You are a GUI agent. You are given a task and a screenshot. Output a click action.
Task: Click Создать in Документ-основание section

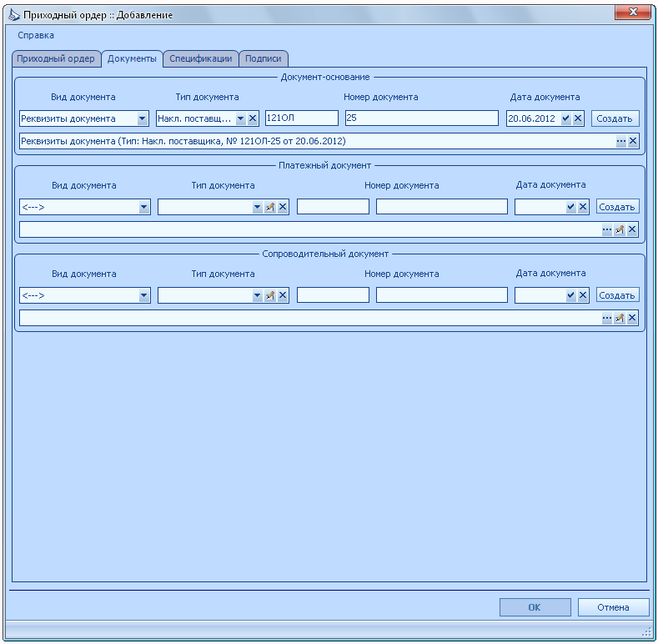coord(615,118)
